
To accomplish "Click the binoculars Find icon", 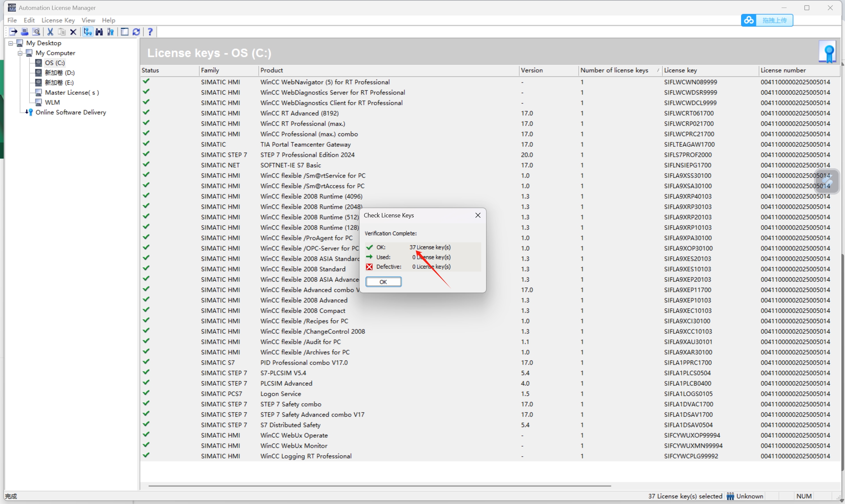I will tap(99, 32).
